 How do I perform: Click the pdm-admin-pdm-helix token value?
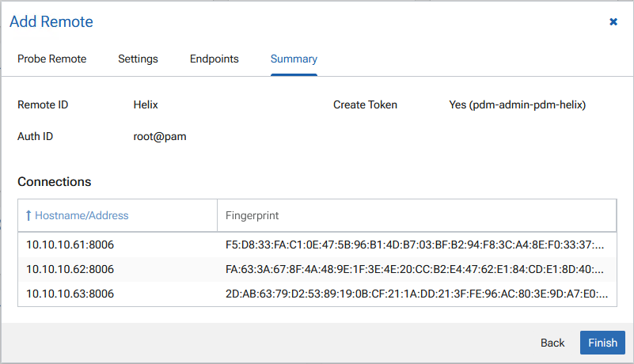click(x=517, y=104)
